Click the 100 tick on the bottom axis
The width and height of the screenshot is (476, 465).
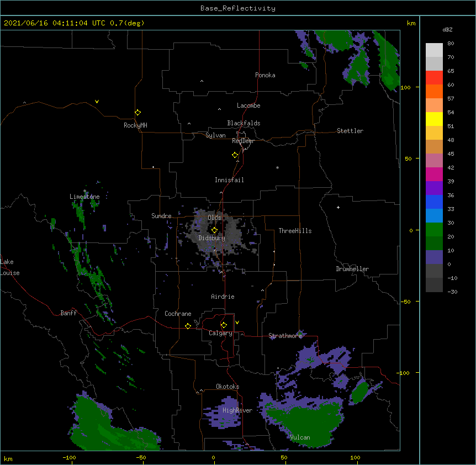[x=355, y=457]
